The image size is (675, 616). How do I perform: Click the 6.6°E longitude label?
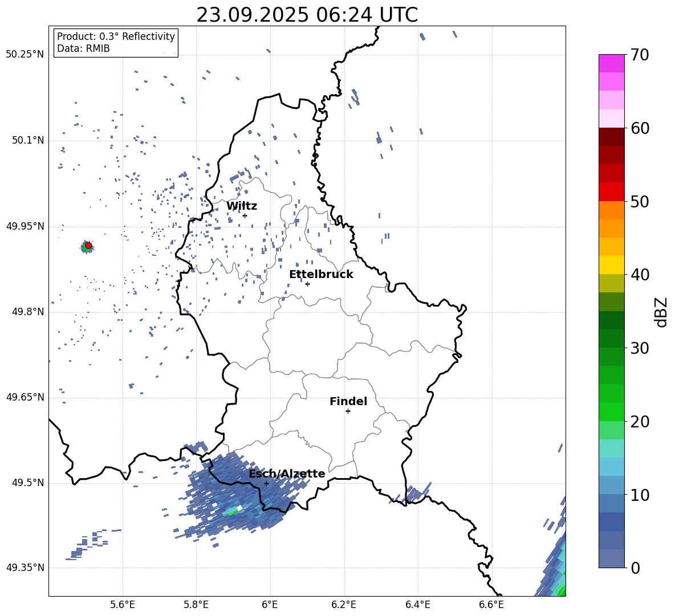tap(491, 605)
